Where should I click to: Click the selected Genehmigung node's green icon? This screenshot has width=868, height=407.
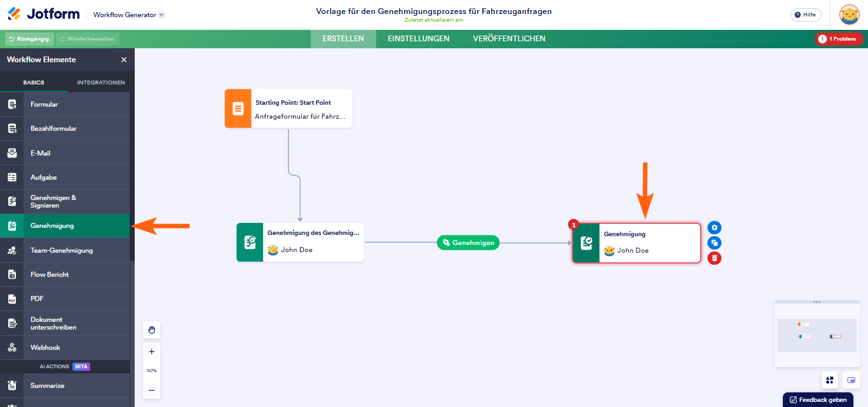tap(587, 243)
